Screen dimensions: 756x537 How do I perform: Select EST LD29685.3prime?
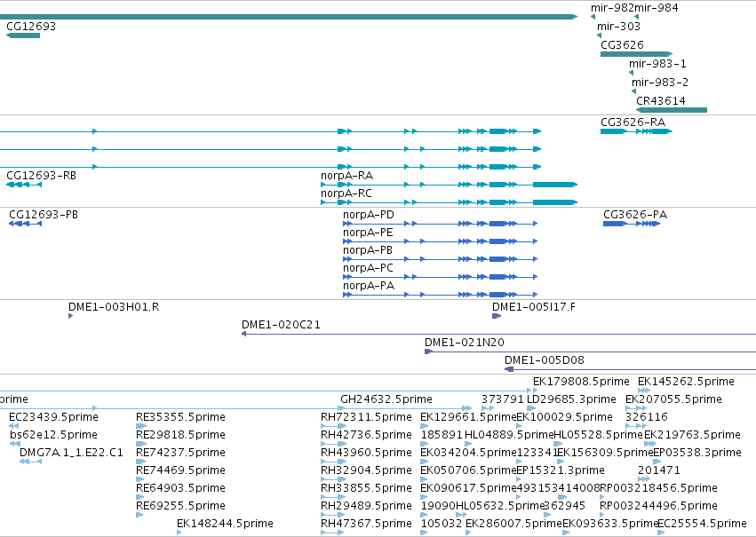tap(531, 408)
